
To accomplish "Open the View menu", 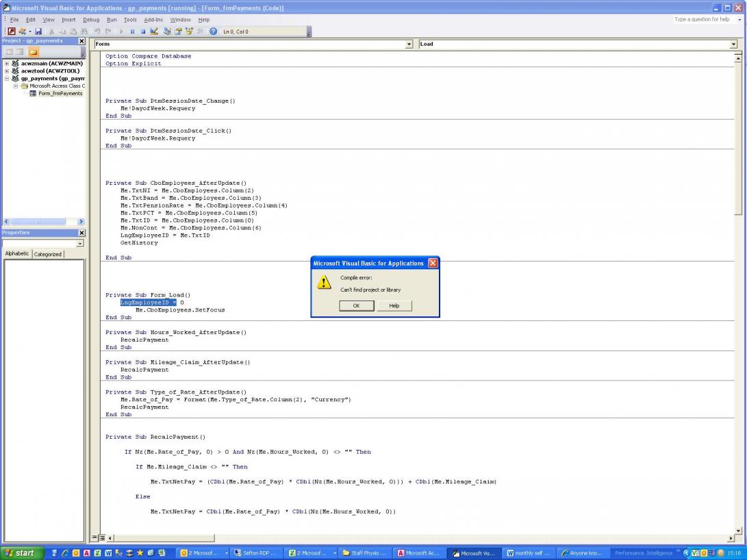I will 49,20.
